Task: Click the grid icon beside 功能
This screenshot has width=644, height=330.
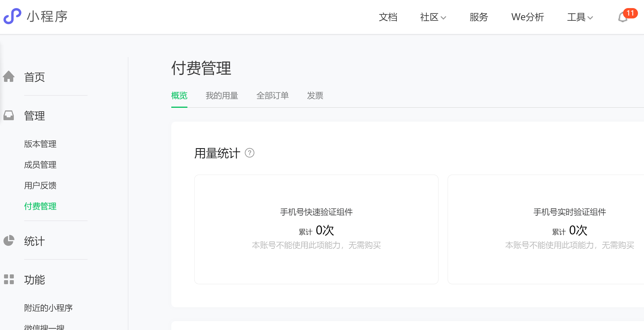Action: [9, 279]
